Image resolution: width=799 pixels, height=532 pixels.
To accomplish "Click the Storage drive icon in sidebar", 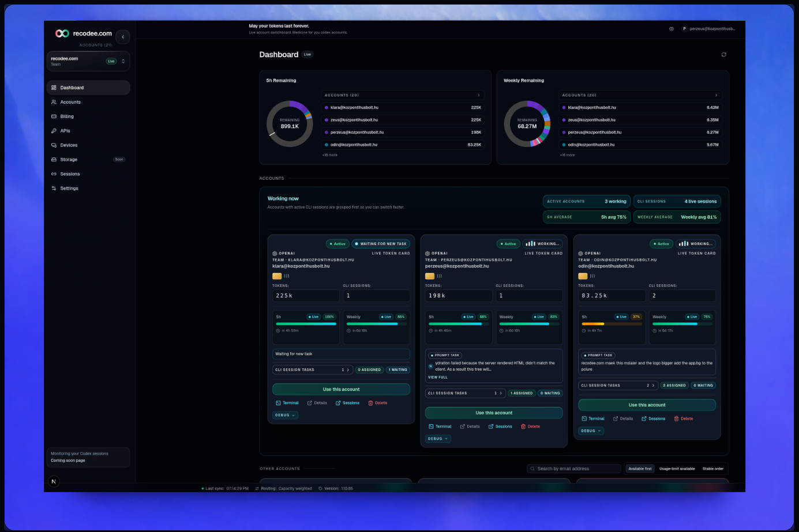I will 54,160.
